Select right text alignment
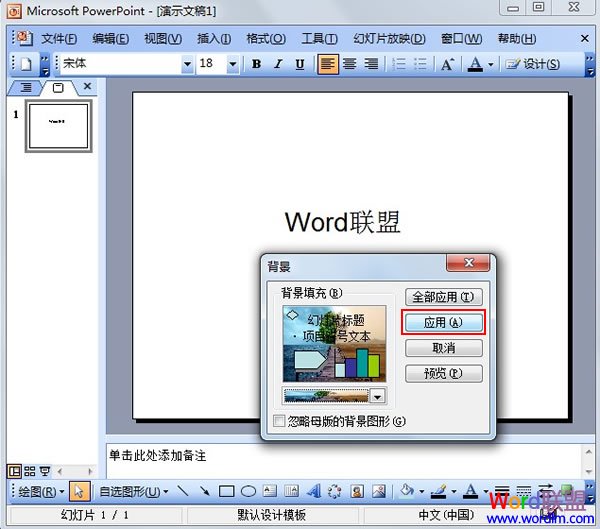The height and width of the screenshot is (529, 600). [x=371, y=64]
